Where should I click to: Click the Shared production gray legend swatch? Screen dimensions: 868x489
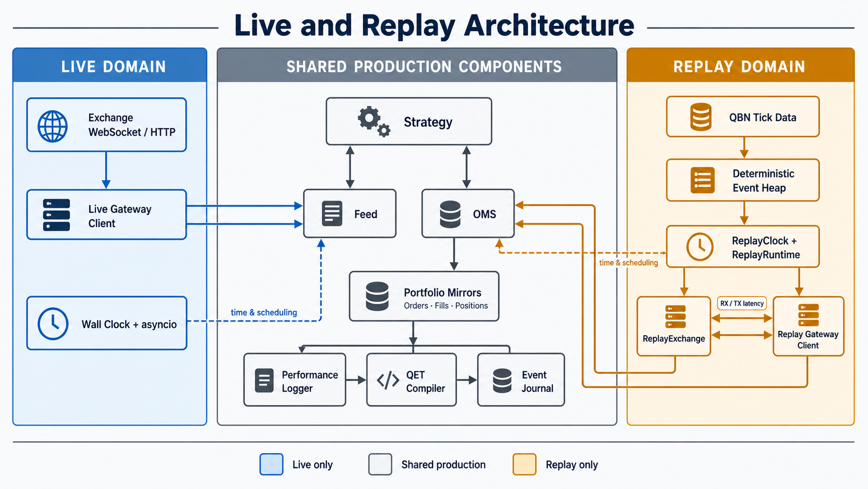click(380, 464)
